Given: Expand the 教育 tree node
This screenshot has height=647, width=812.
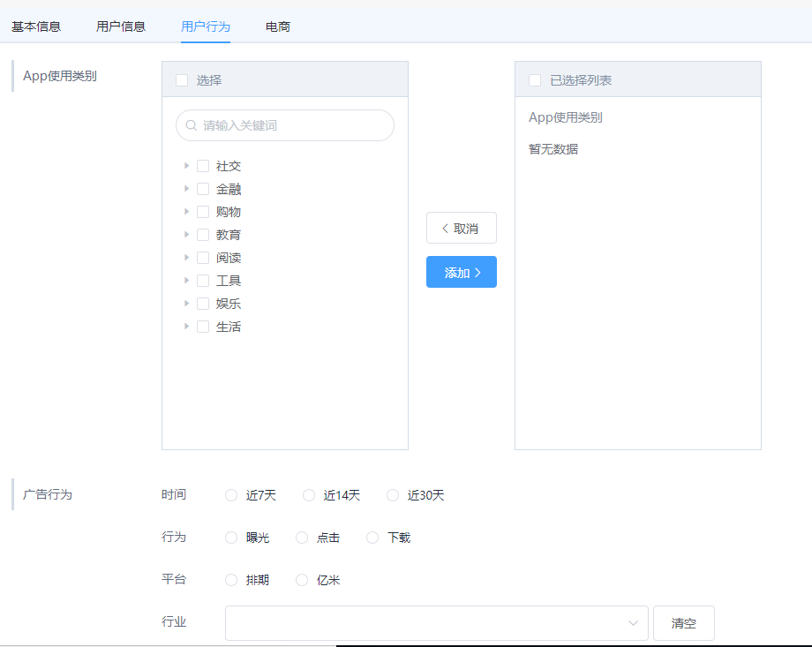Looking at the screenshot, I should [x=187, y=234].
